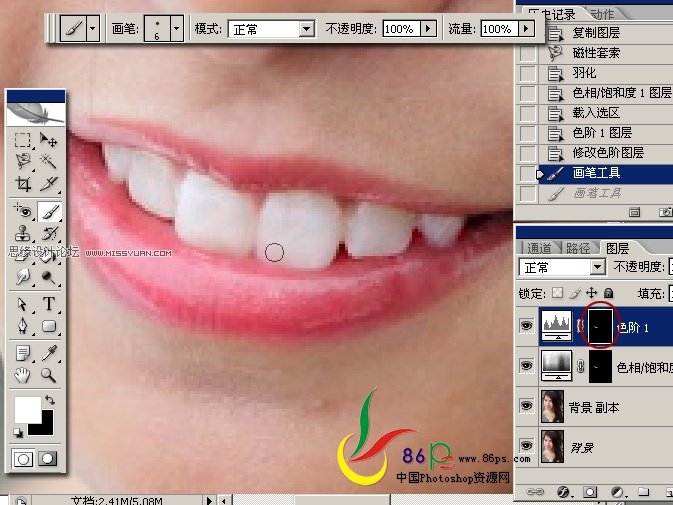The width and height of the screenshot is (673, 505).
Task: Create new document from current state
Action: pyautogui.click(x=634, y=212)
